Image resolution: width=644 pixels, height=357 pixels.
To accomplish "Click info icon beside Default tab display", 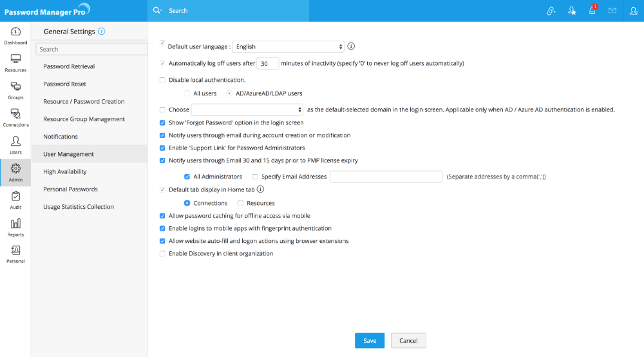I will 260,189.
